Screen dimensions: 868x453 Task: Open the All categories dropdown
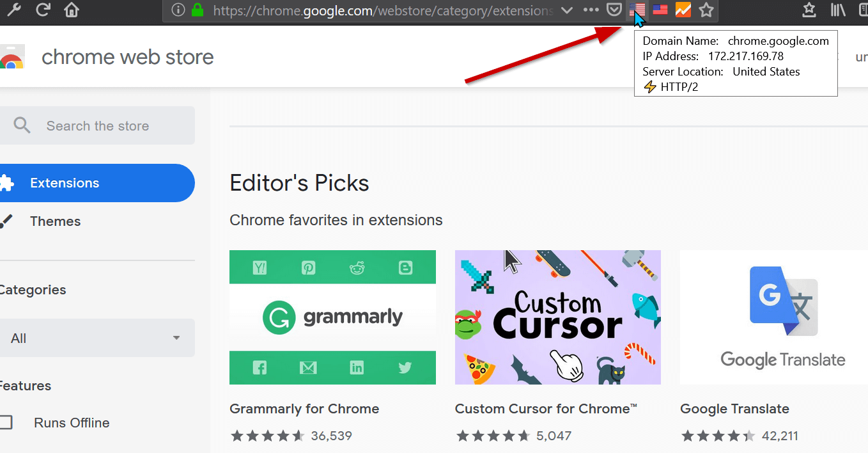(x=97, y=338)
